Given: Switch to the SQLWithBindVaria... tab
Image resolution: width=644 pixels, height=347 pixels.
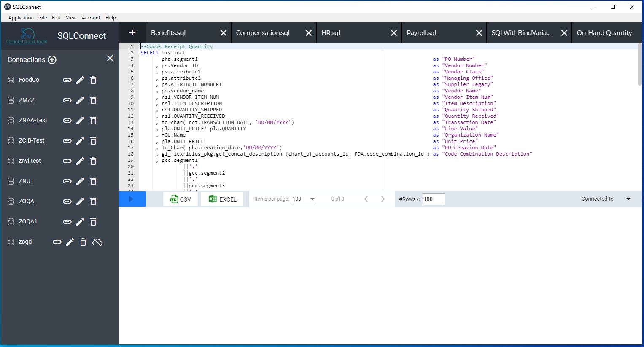Looking at the screenshot, I should [x=521, y=33].
